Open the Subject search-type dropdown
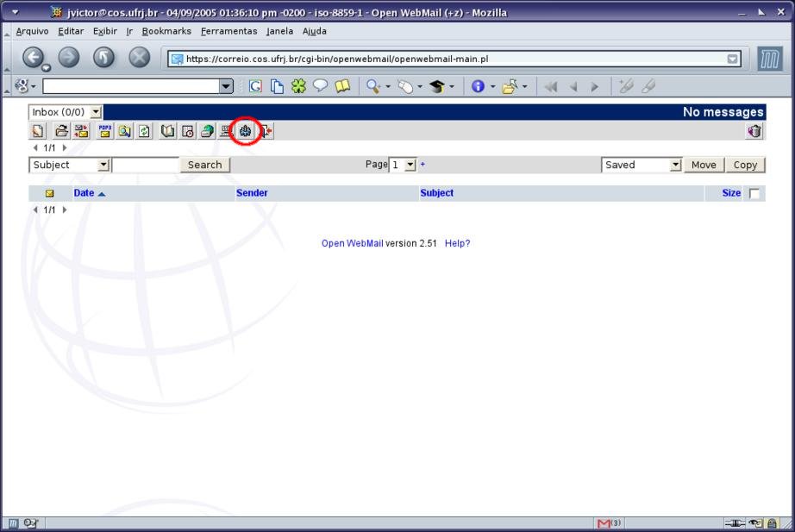 103,165
